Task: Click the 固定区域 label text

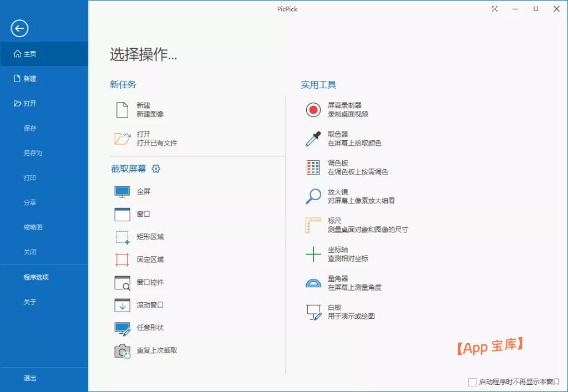Action: point(150,259)
